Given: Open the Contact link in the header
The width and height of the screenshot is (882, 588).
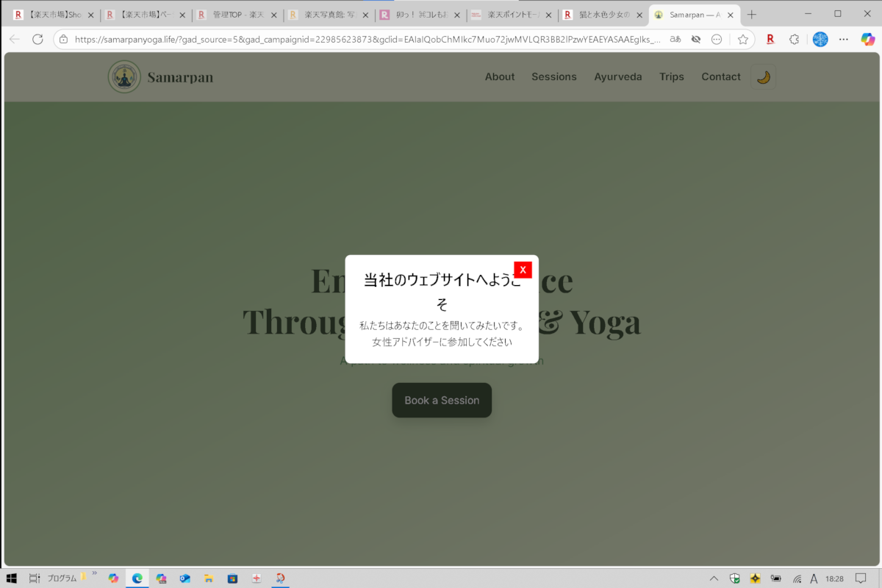Looking at the screenshot, I should pos(720,77).
